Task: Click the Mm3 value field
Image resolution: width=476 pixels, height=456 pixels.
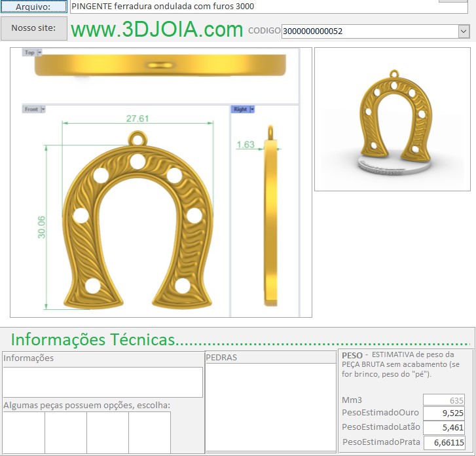Action: click(x=443, y=400)
